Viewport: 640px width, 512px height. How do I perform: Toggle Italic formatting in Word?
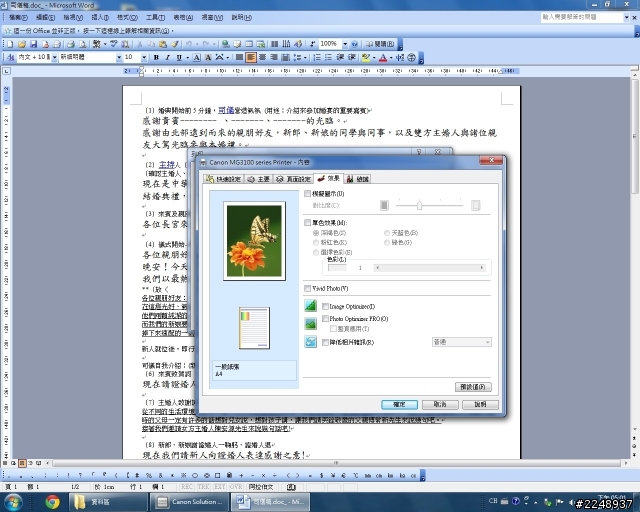pos(167,58)
